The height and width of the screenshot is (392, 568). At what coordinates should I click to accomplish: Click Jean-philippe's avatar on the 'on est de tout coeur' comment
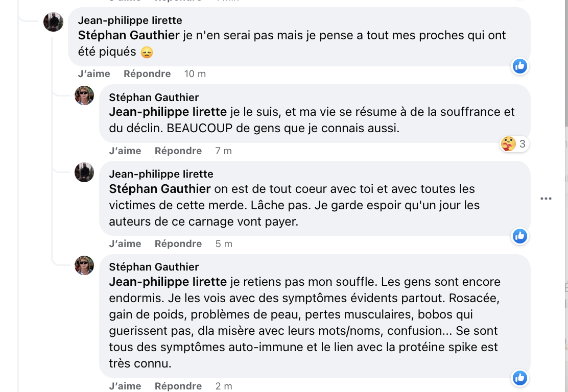[84, 173]
